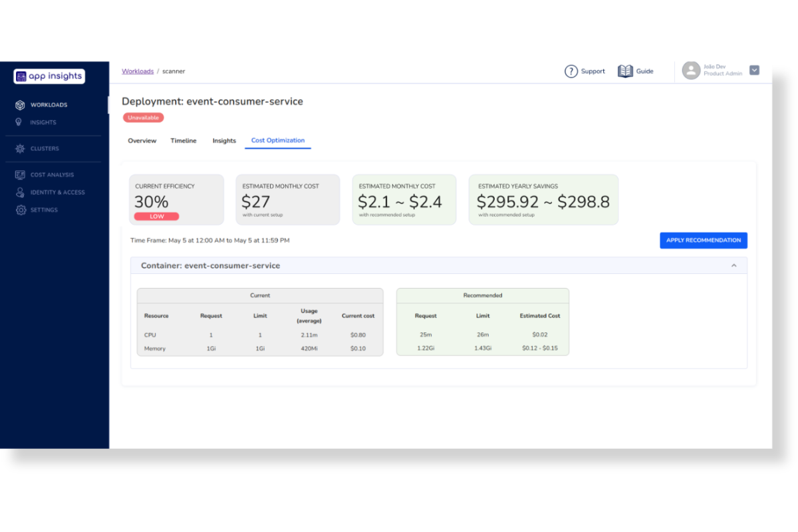Click the $0.02 estimated CPU cost
Image resolution: width=798 pixels, height=532 pixels.
(540, 335)
